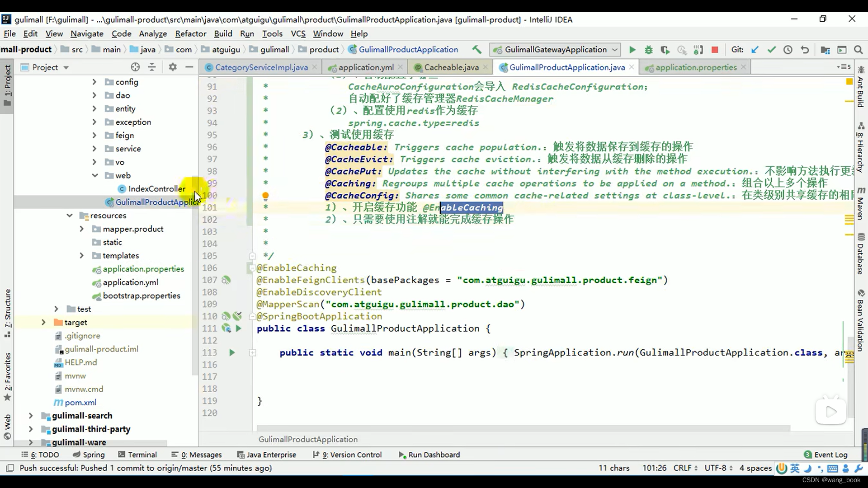Image resolution: width=868 pixels, height=488 pixels.
Task: Open the VCS menu
Action: tap(298, 33)
